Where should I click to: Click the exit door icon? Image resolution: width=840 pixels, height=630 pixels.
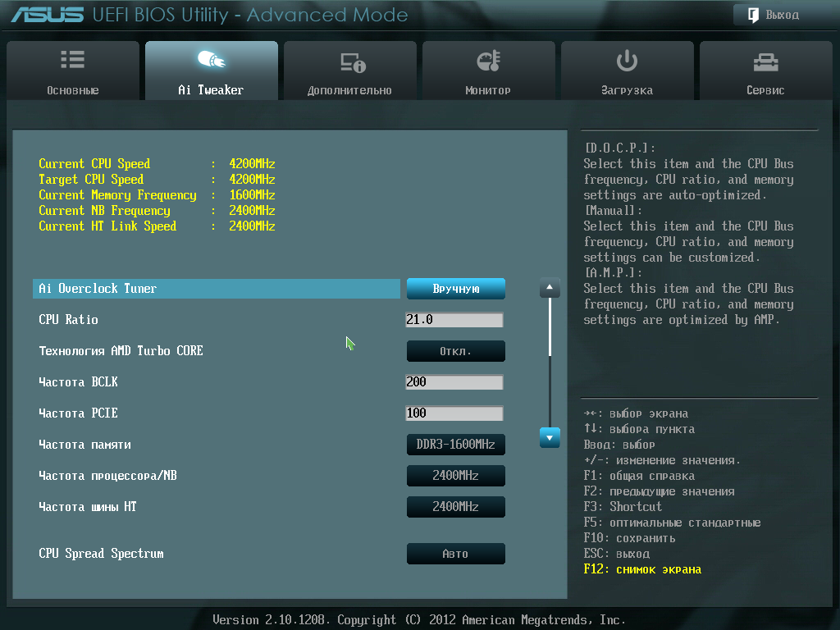(x=753, y=15)
